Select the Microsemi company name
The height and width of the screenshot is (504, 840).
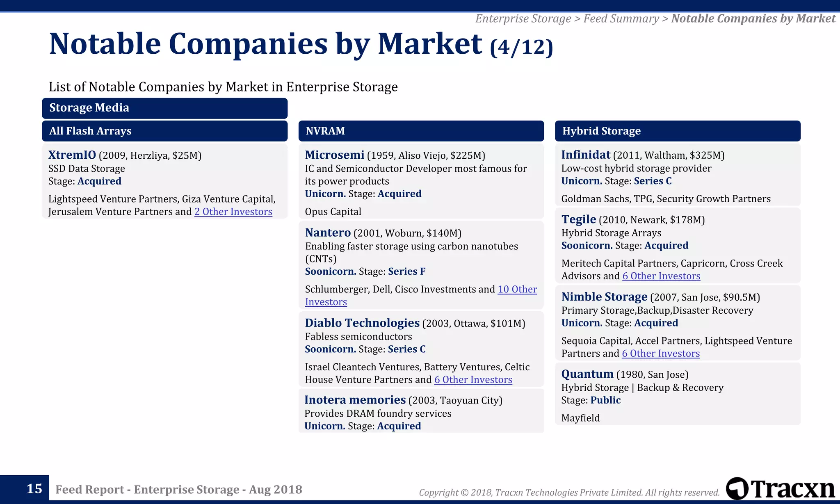(x=335, y=155)
